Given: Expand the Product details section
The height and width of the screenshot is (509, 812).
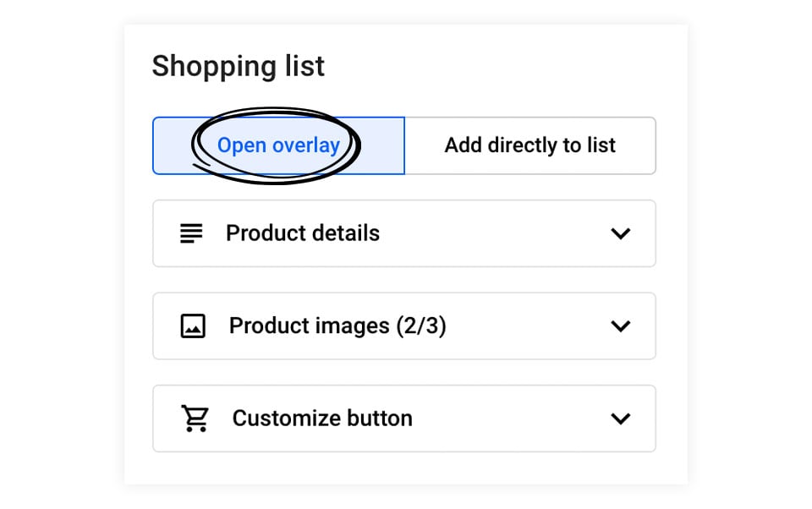Looking at the screenshot, I should click(621, 233).
